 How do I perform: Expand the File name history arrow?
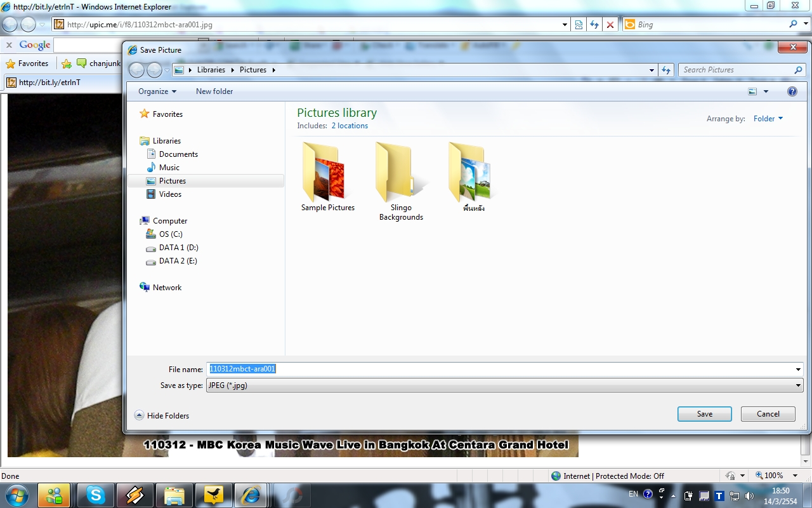pos(798,369)
